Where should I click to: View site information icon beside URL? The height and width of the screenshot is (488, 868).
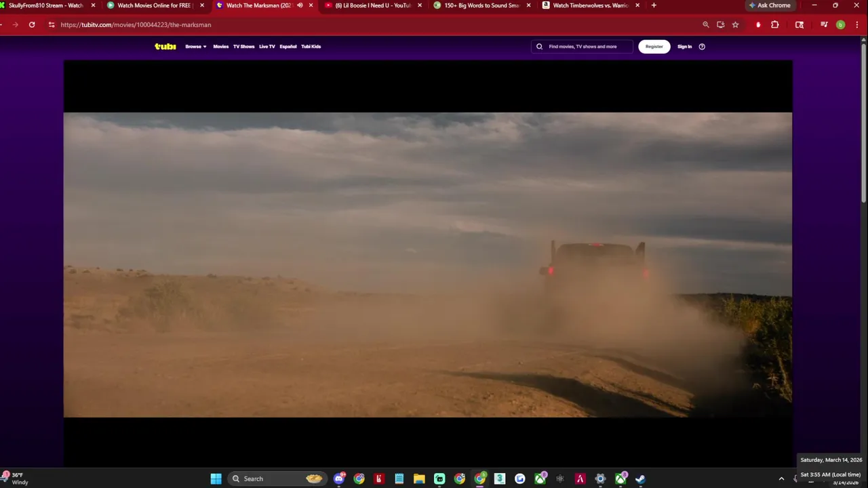(x=51, y=24)
